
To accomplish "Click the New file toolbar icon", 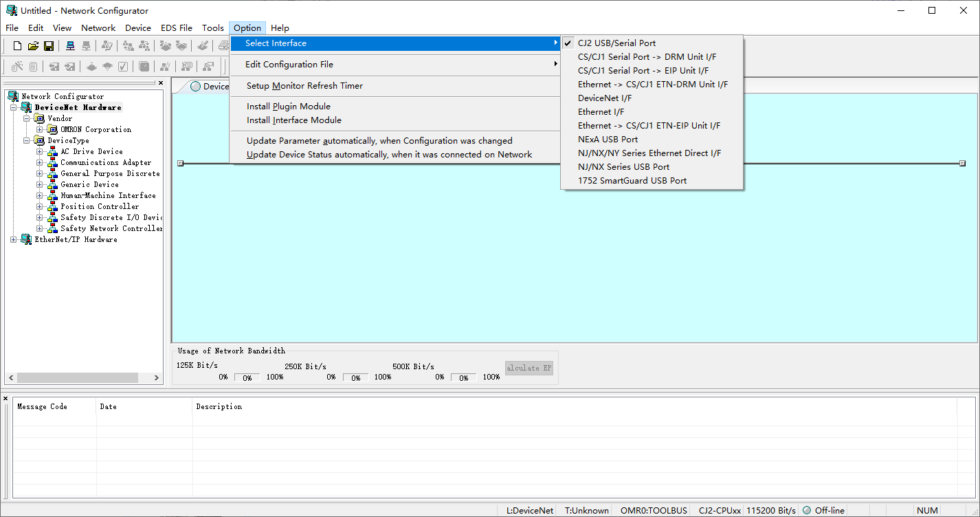I will click(18, 46).
